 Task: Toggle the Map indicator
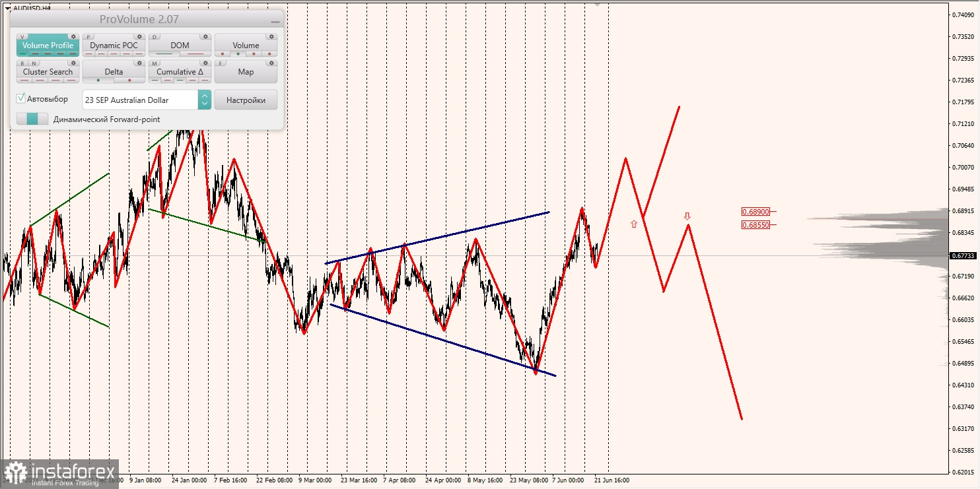[x=246, y=71]
